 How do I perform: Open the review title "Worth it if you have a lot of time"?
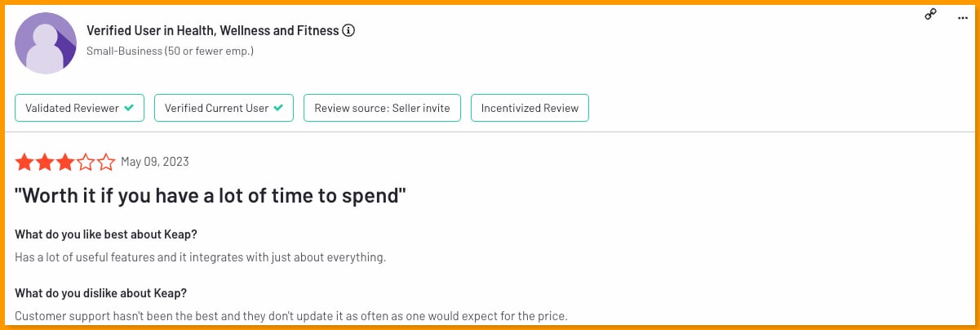[x=211, y=196]
